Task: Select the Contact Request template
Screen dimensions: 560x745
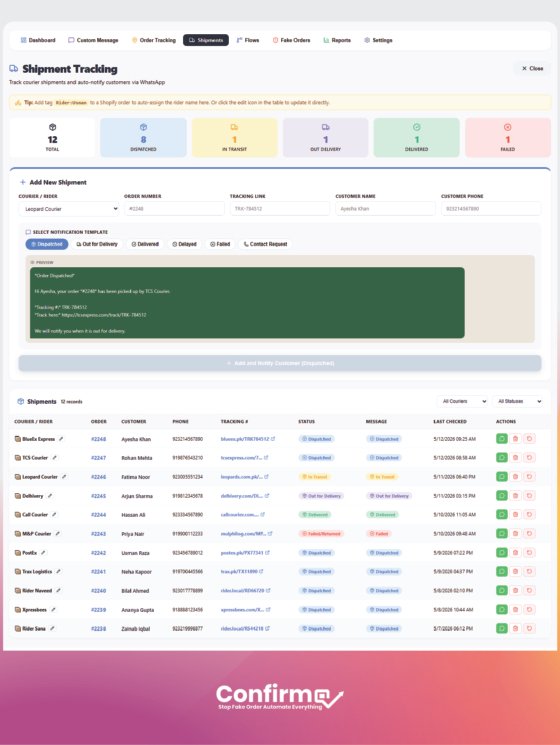Action: [266, 244]
